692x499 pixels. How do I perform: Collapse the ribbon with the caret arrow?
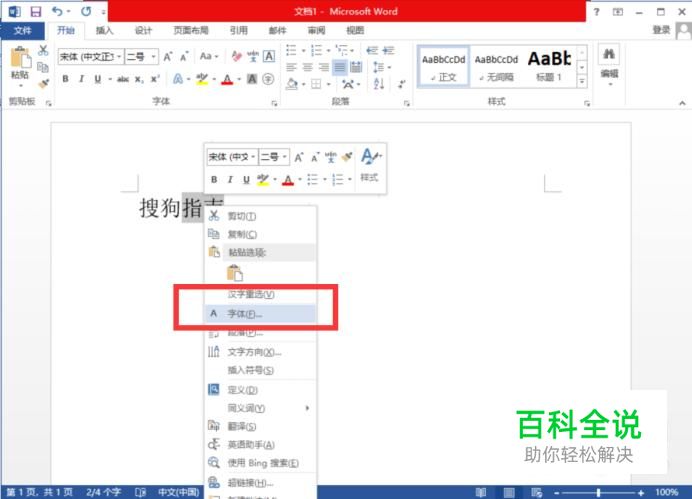pos(682,103)
